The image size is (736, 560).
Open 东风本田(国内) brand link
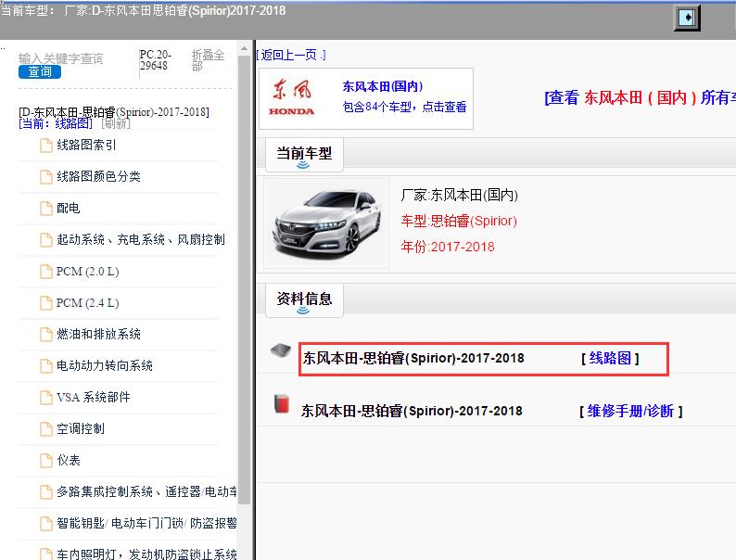click(x=383, y=86)
